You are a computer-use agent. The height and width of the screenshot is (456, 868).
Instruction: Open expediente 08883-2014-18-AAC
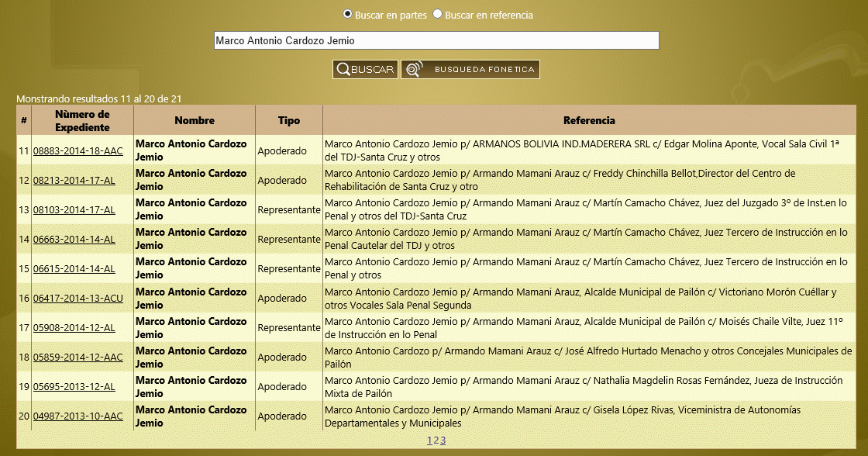(77, 151)
